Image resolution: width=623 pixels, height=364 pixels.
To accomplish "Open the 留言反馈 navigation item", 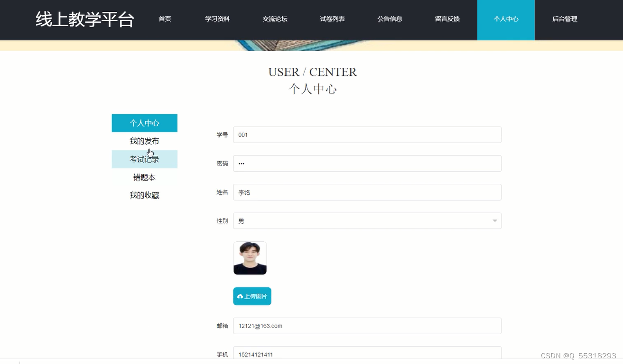I will 447,19.
